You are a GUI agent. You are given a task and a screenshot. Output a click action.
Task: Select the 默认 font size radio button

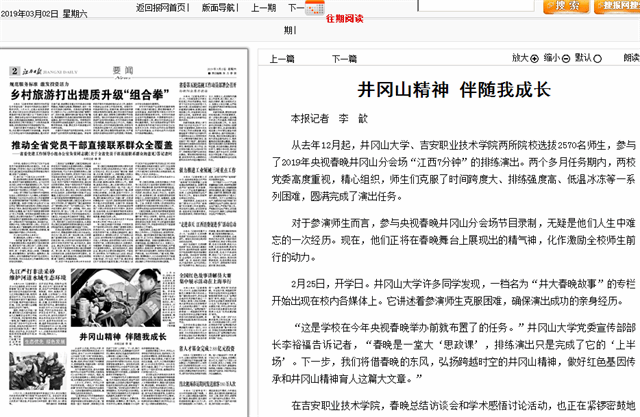tap(597, 58)
